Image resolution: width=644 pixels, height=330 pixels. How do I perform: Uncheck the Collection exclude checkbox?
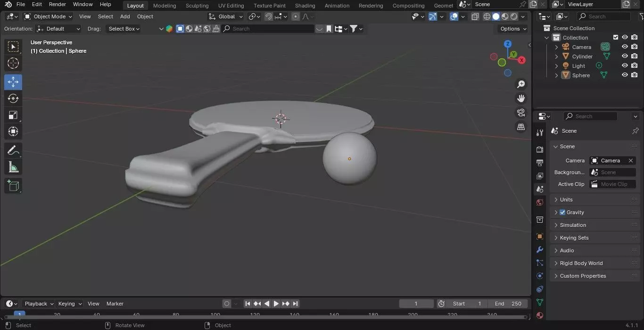(615, 38)
